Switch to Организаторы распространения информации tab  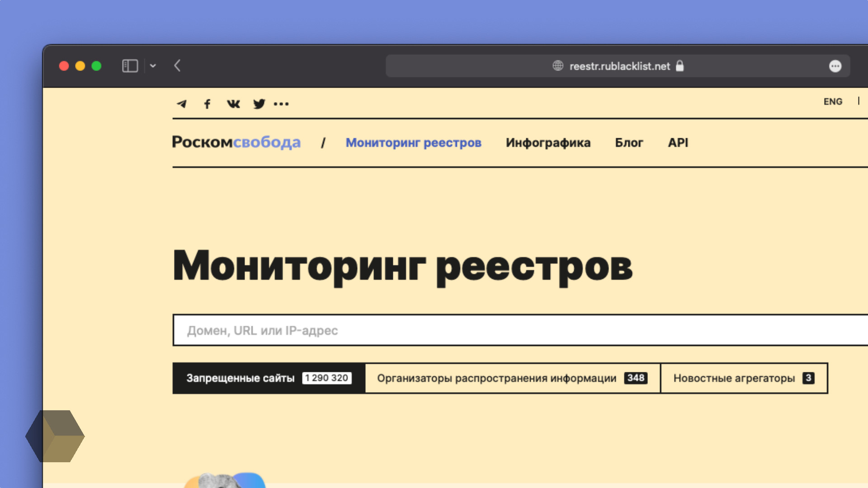tap(513, 378)
